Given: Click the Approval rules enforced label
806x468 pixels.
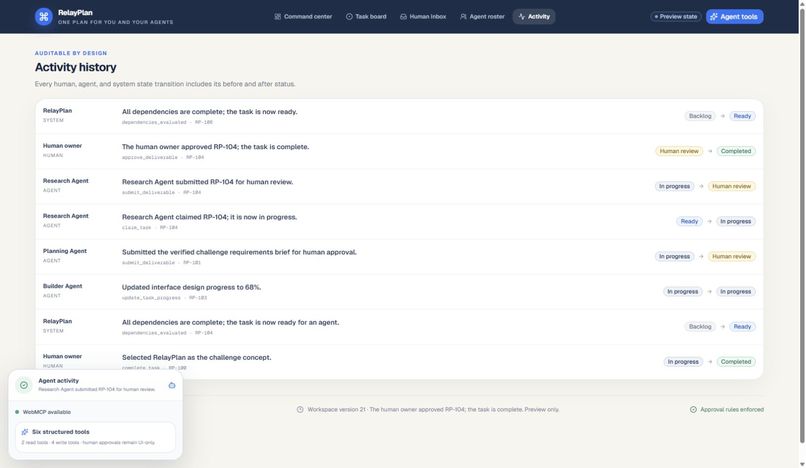Looking at the screenshot, I should 732,409.
